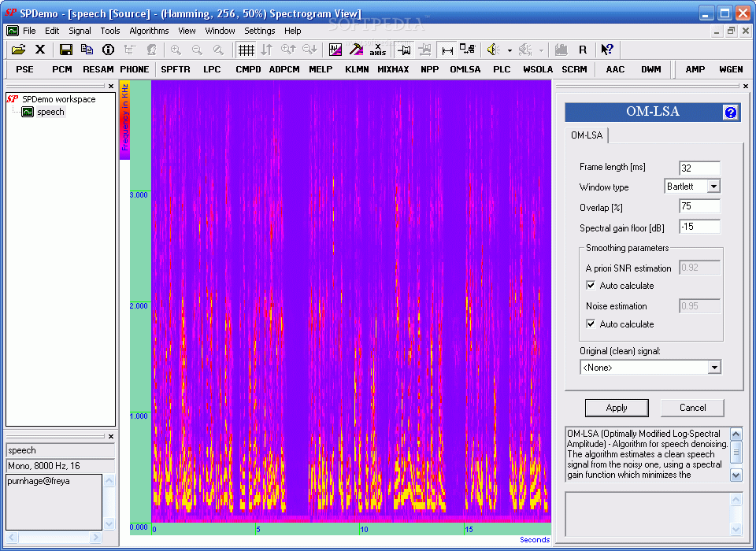
Task: Run the PCM algorithm
Action: (62, 69)
